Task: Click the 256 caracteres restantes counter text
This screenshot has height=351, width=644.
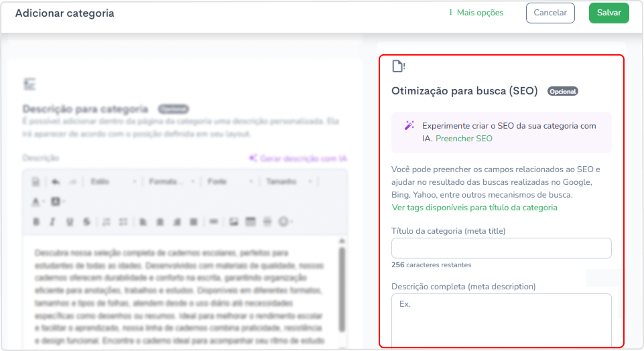Action: 432,265
